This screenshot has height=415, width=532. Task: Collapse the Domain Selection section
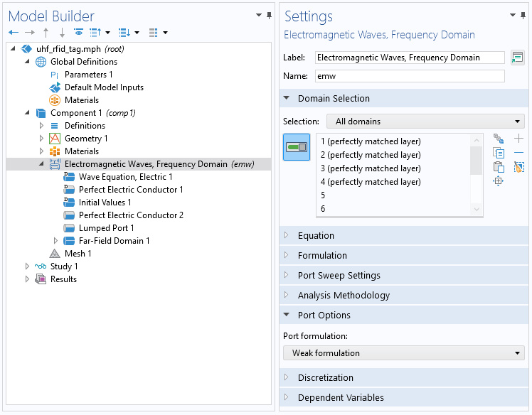334,99
